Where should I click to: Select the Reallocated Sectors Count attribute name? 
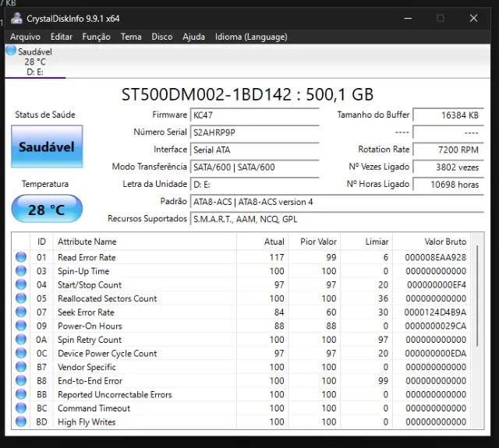coord(108,298)
